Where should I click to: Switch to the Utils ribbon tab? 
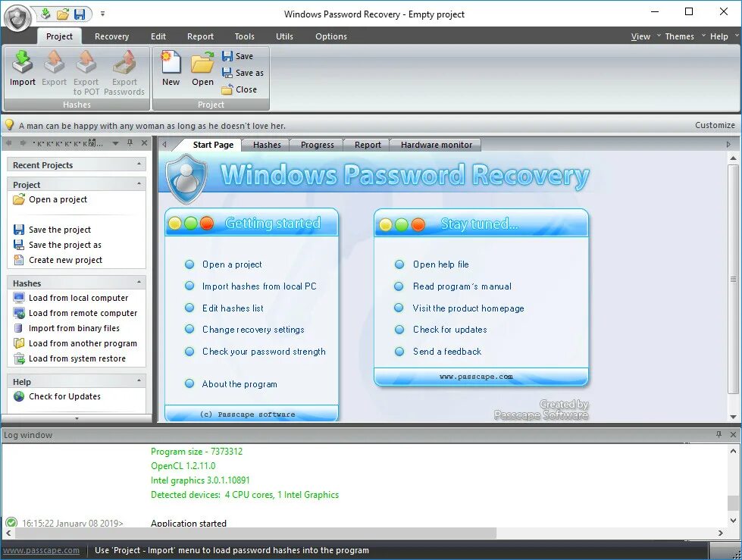[x=284, y=36]
